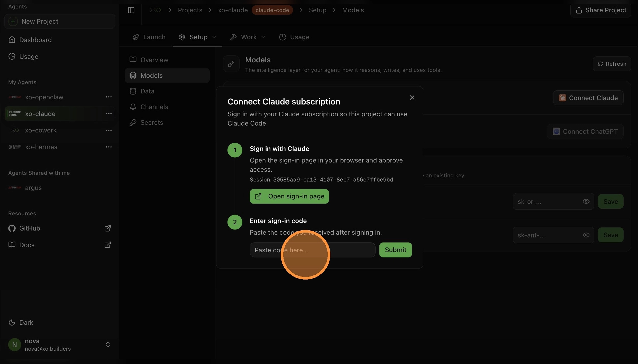Open Data in Setup menu

pos(167,91)
